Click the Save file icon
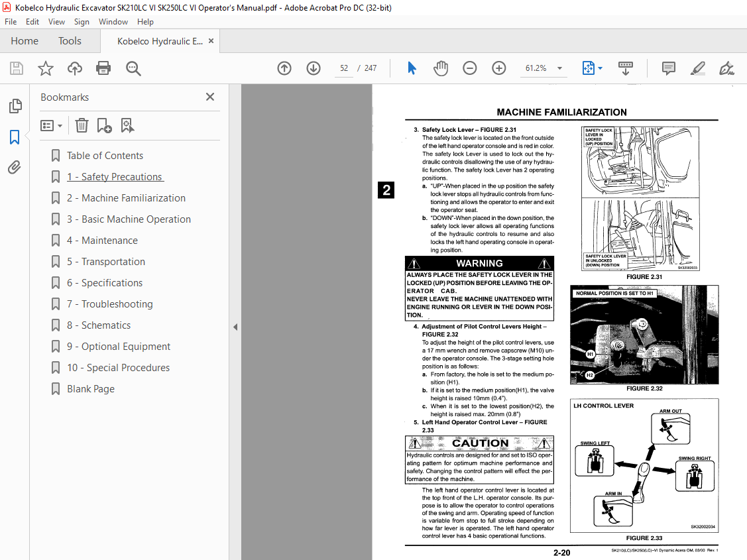The image size is (747, 560). [x=16, y=68]
